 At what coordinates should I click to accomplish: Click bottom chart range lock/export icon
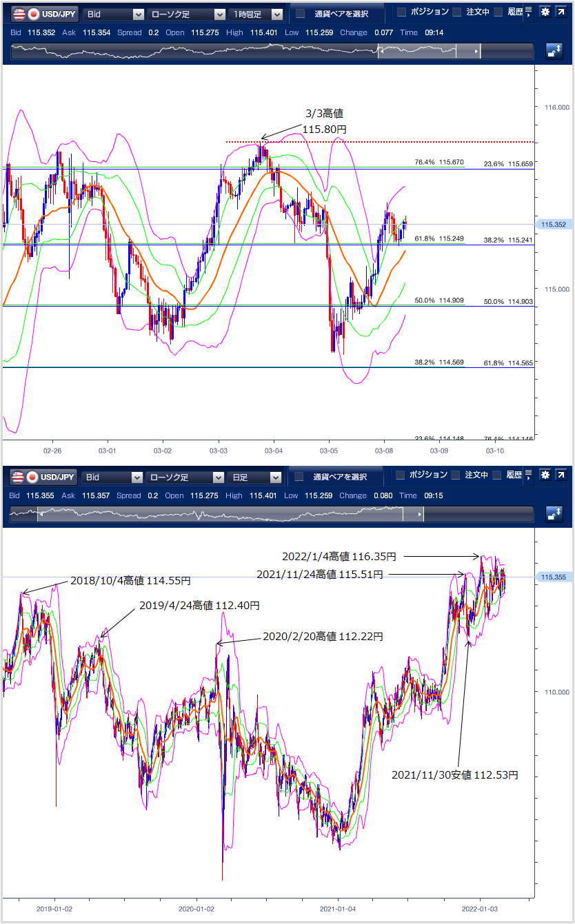tap(554, 513)
